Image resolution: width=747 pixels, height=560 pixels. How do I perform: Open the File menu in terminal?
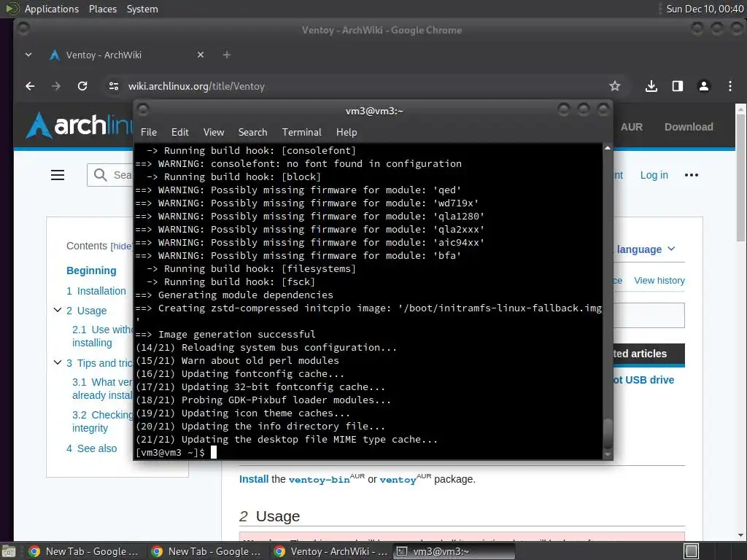coord(149,133)
